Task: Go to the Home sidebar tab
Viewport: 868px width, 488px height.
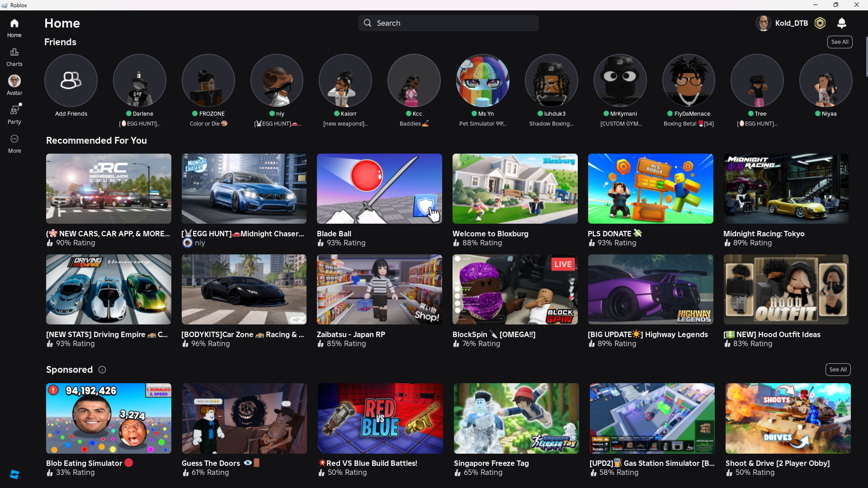Action: [14, 28]
